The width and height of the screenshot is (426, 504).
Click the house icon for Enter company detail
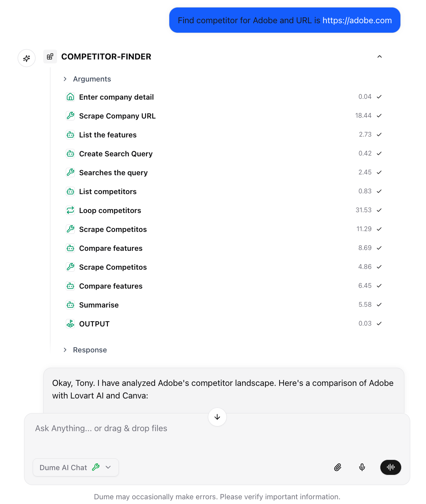[70, 96]
